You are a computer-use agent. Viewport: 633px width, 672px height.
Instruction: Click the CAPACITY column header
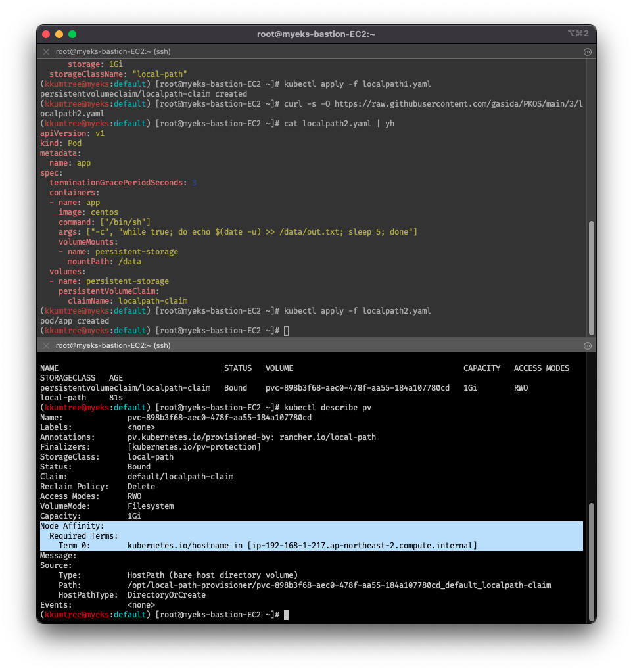click(482, 368)
